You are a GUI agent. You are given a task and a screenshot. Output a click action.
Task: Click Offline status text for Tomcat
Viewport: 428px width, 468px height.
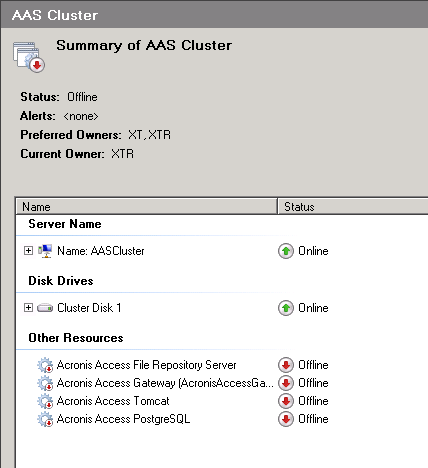(313, 401)
